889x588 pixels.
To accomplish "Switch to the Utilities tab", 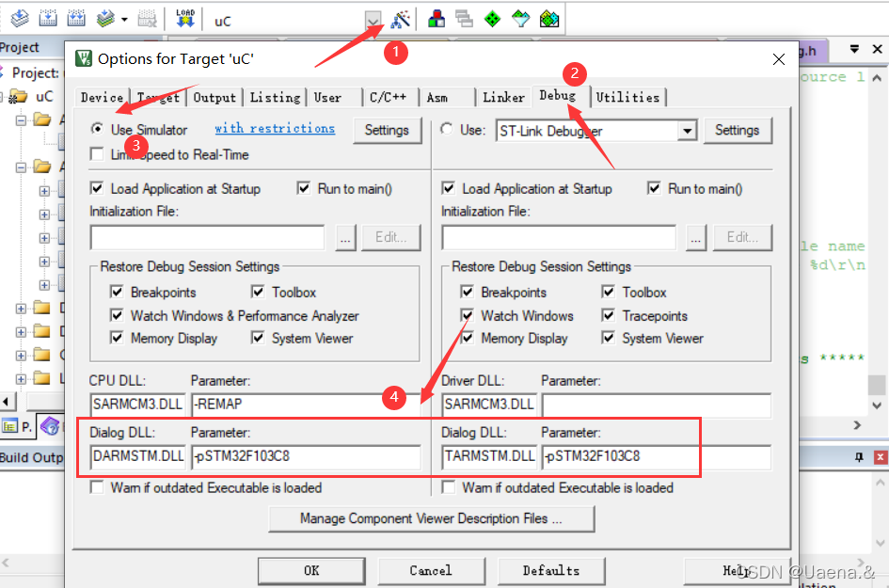I will click(x=627, y=98).
